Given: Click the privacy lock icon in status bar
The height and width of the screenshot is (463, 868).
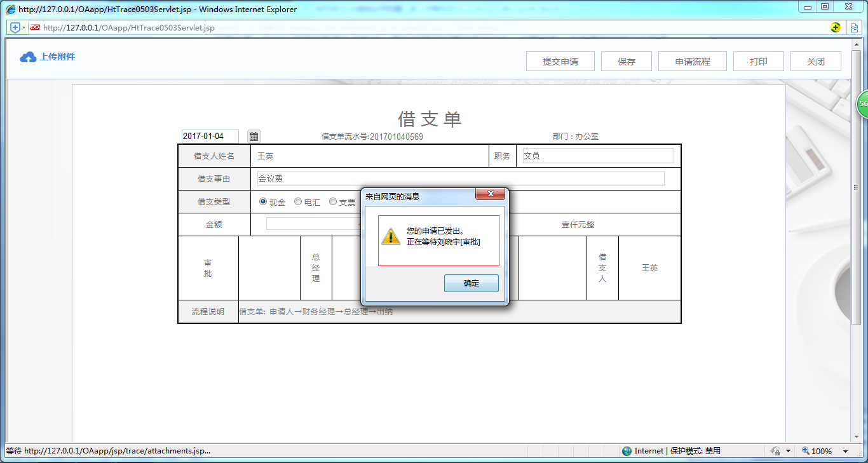Looking at the screenshot, I should pyautogui.click(x=776, y=451).
